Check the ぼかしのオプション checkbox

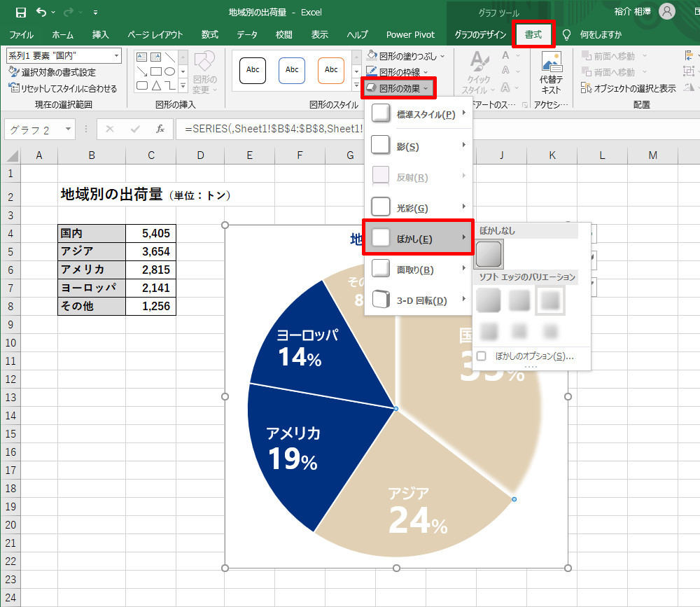click(481, 356)
